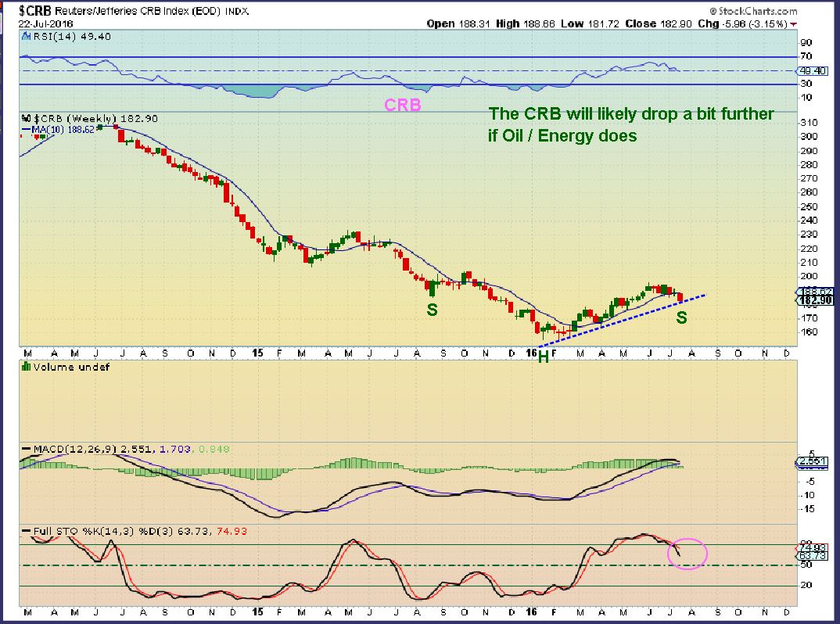
Task: Click the Chg -5.96 (-3.15%) value
Action: coord(742,24)
